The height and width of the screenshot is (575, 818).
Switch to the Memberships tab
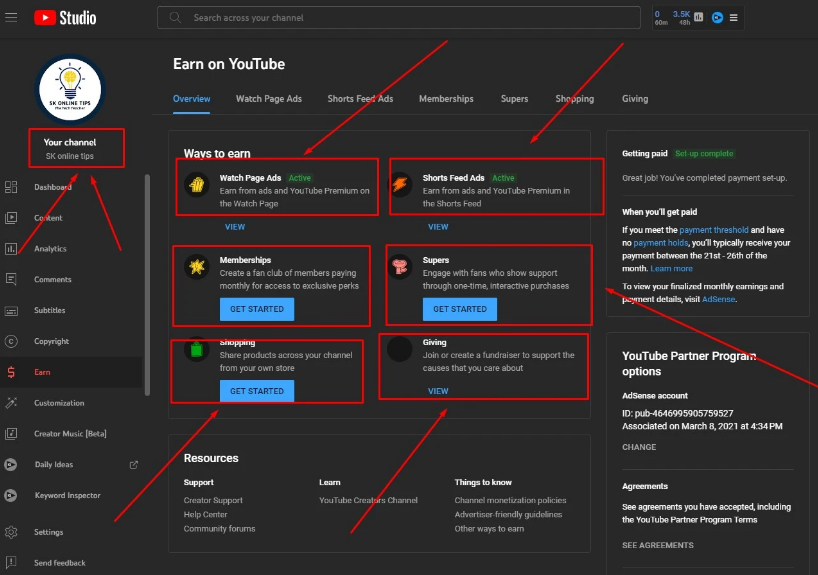(446, 99)
